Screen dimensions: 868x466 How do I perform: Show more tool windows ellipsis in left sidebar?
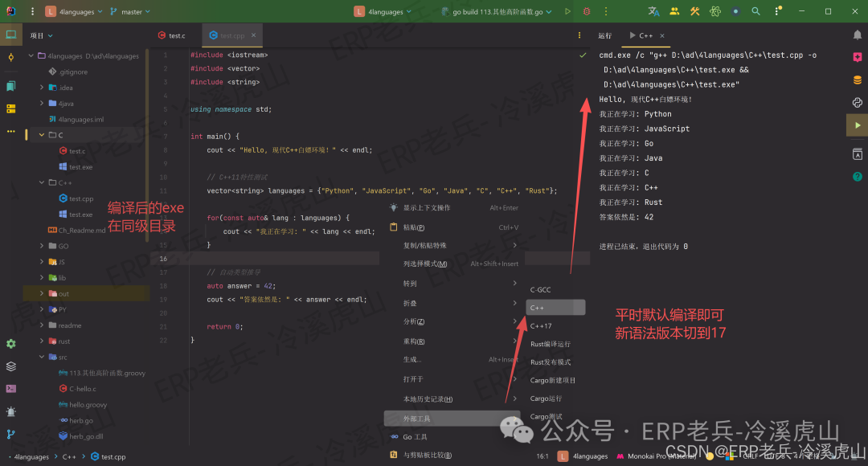coord(11,132)
